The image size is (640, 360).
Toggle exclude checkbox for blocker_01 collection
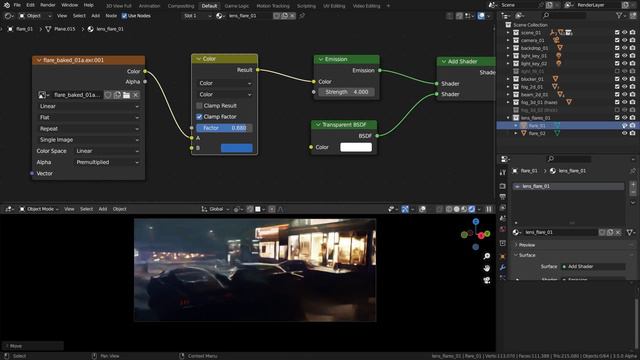(x=617, y=79)
